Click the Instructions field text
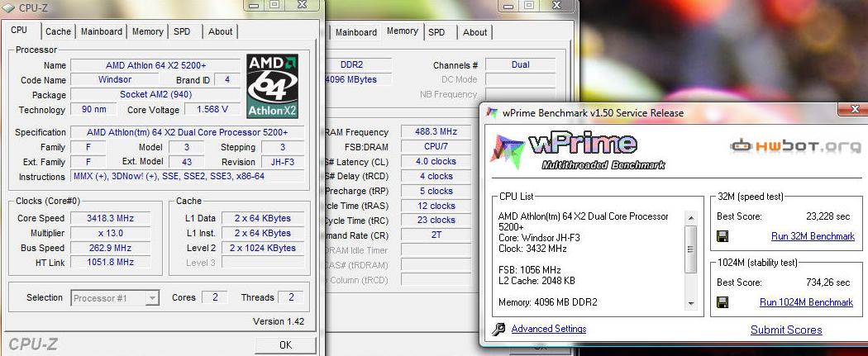Viewport: 868px width, 356px height. 188,176
